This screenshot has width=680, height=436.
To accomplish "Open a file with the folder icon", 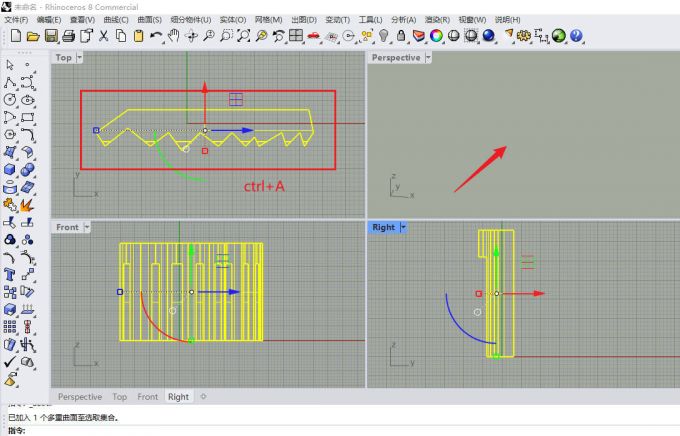I will click(33, 36).
